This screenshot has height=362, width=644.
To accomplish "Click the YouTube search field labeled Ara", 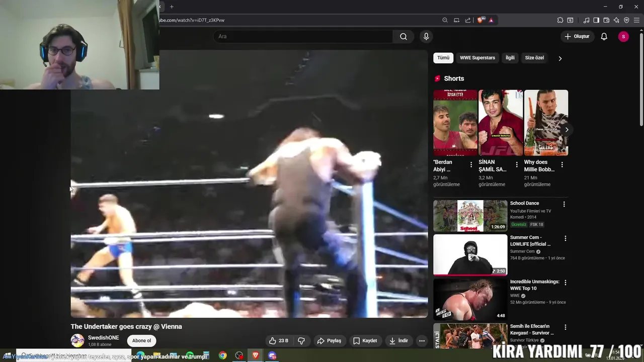I will click(303, 36).
